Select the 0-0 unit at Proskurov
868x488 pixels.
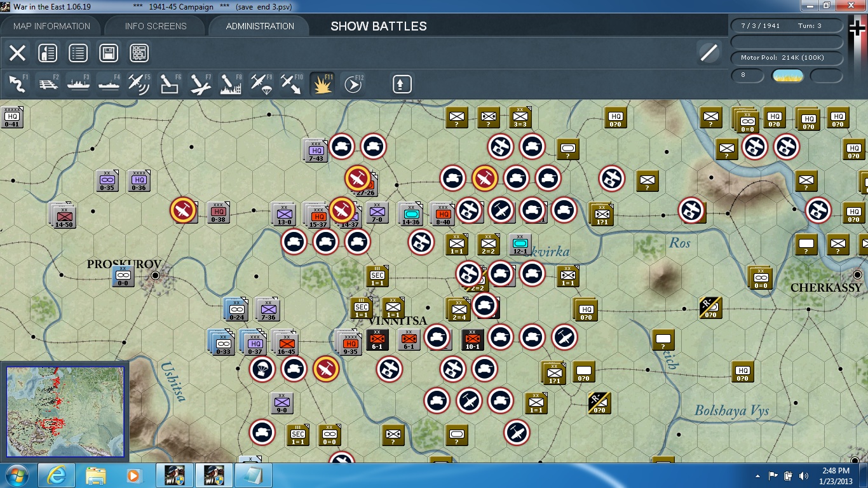coord(123,276)
